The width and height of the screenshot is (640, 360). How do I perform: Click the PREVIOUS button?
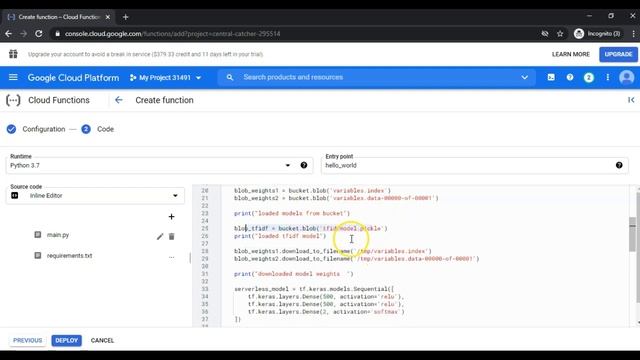27,340
